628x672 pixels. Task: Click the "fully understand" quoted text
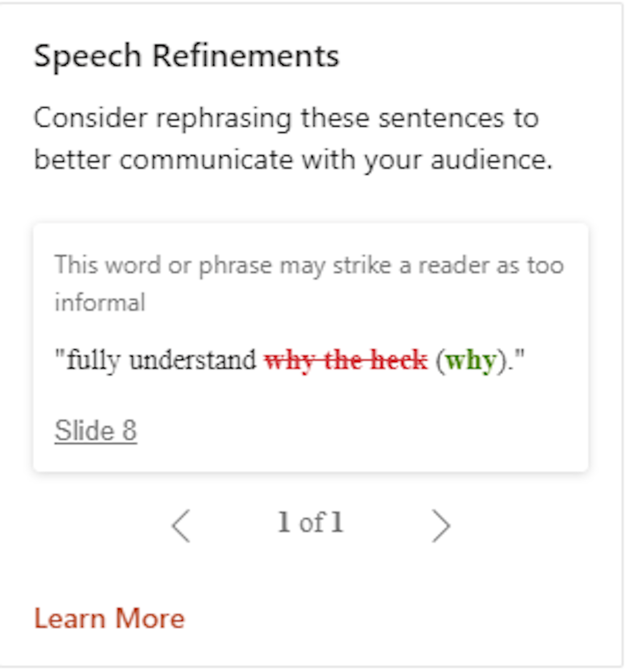click(162, 360)
